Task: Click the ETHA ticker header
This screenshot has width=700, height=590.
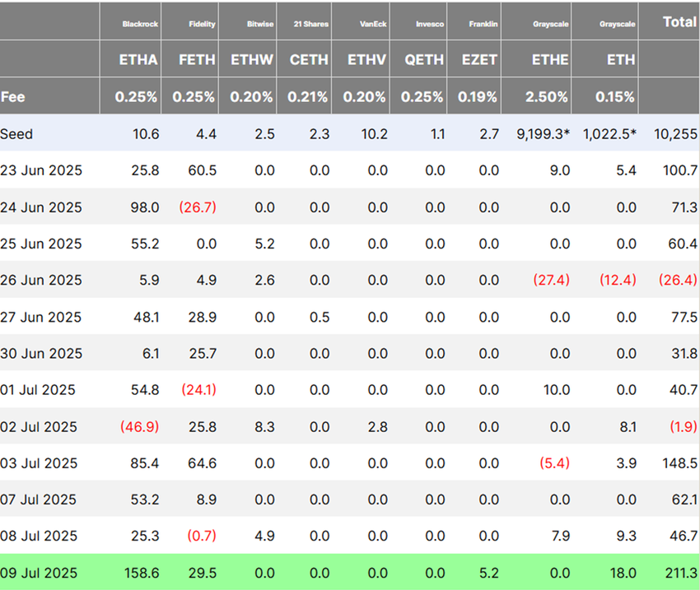Action: click(138, 60)
